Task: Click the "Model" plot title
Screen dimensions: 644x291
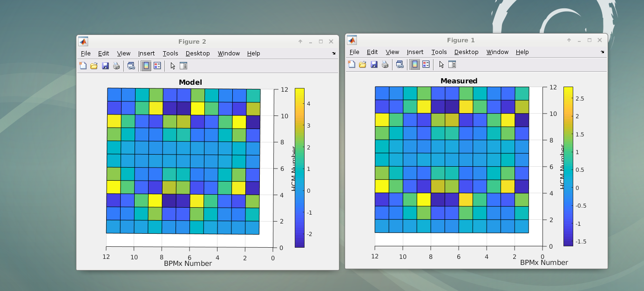Action: [190, 82]
